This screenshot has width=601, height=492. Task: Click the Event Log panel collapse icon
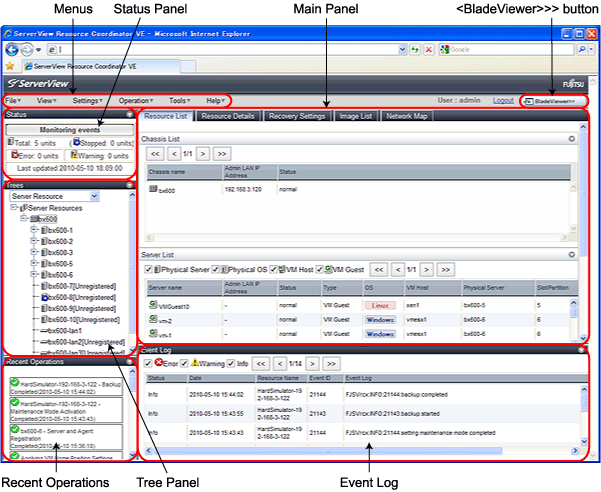[579, 349]
